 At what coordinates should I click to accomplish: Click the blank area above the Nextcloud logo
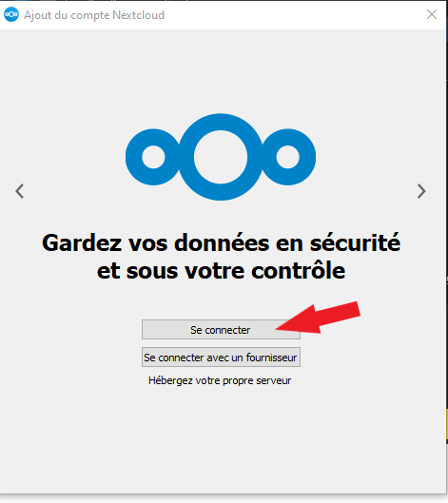point(221,70)
